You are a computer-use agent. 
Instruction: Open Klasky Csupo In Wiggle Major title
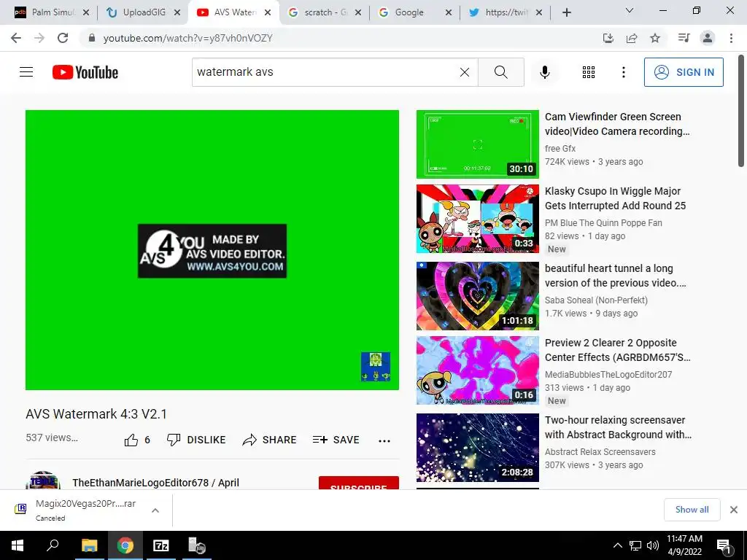point(615,198)
